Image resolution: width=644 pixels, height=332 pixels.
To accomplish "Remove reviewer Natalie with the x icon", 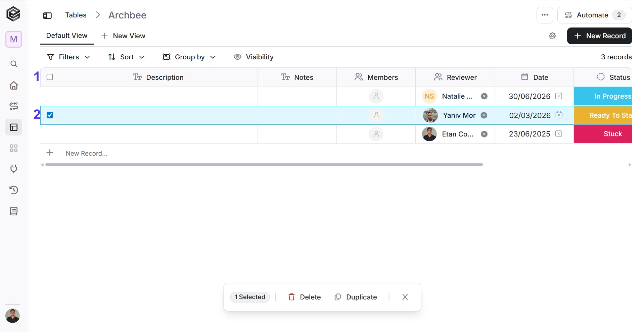I will [484, 96].
